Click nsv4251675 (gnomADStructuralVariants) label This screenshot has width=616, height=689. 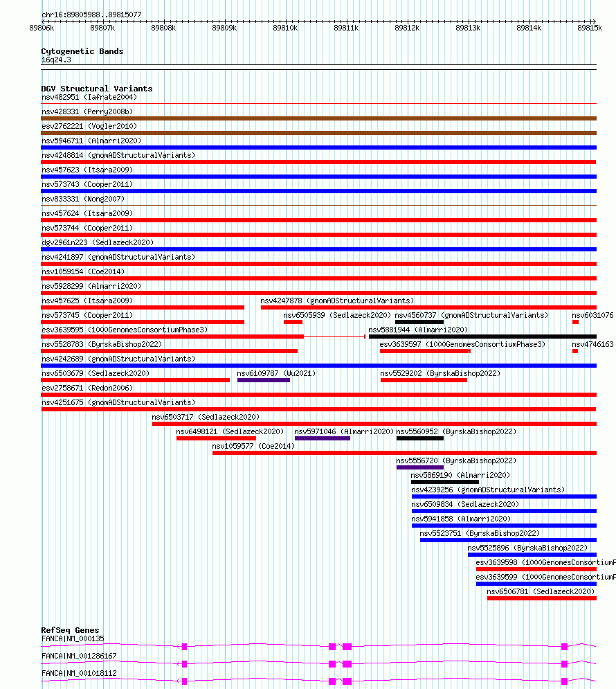[x=118, y=402]
